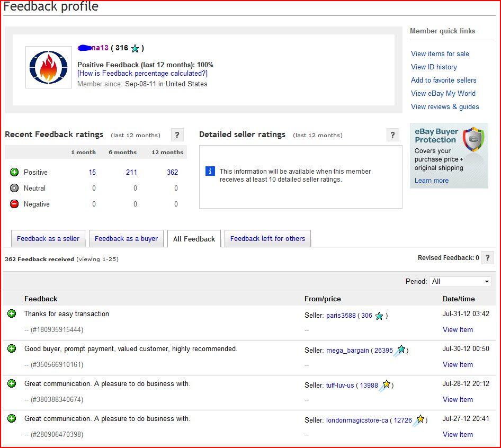Open seller tuff-luv-us profile link
501x448 pixels.
pyautogui.click(x=340, y=385)
